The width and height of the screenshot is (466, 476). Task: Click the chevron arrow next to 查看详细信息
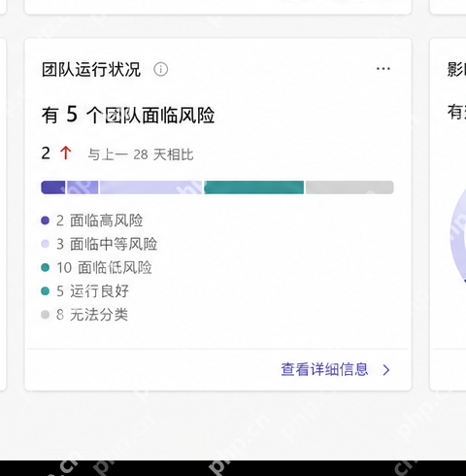tap(385, 370)
